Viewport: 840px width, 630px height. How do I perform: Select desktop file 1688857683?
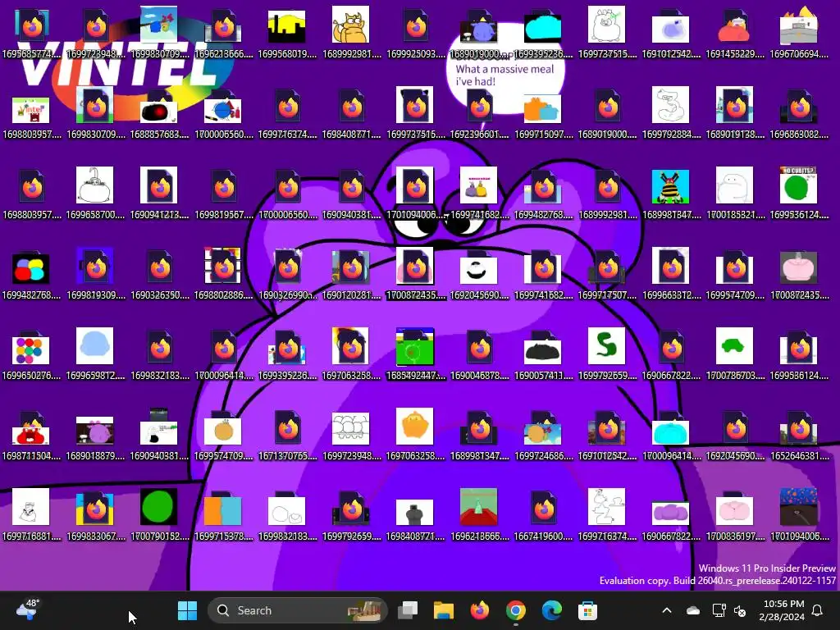pos(159,112)
